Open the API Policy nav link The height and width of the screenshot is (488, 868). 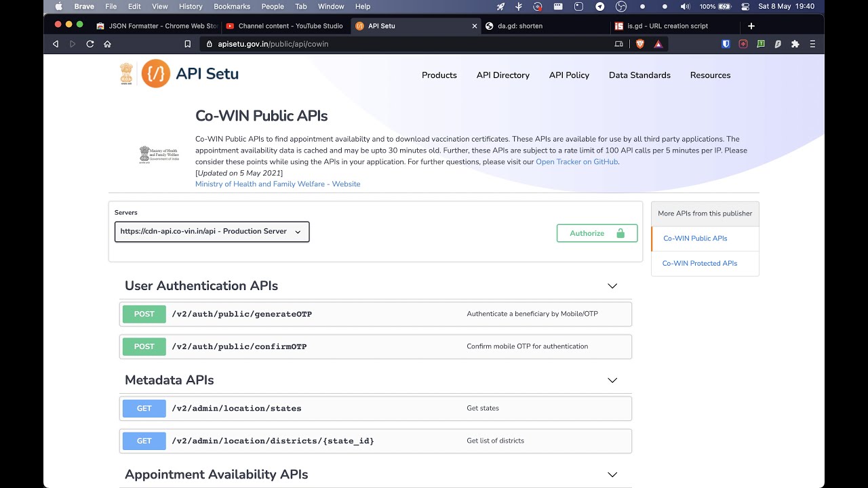pos(569,75)
